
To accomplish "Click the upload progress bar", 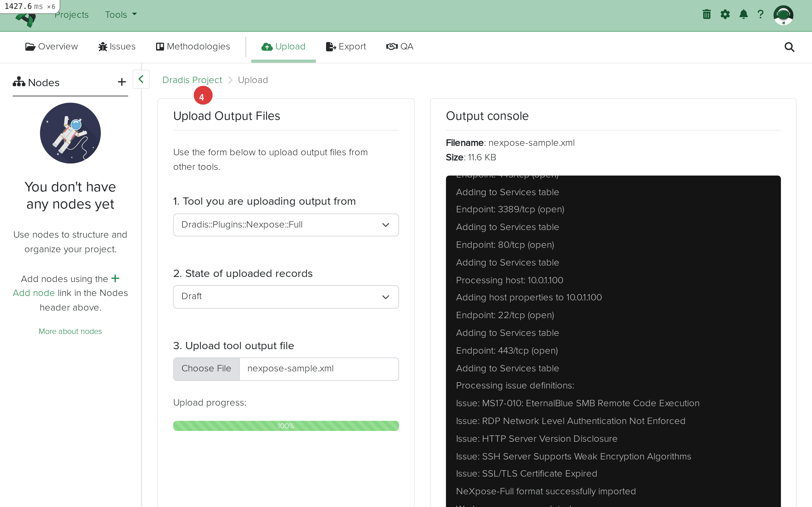I will [285, 426].
